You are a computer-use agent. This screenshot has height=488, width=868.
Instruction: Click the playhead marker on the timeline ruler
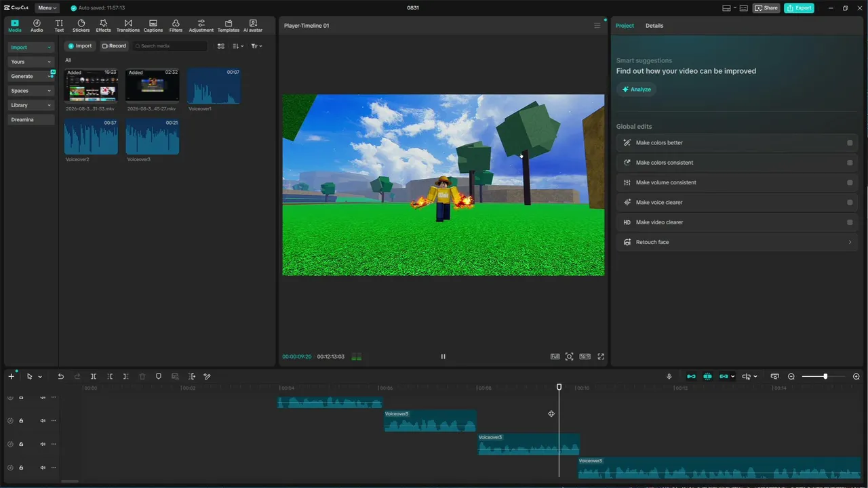point(559,387)
